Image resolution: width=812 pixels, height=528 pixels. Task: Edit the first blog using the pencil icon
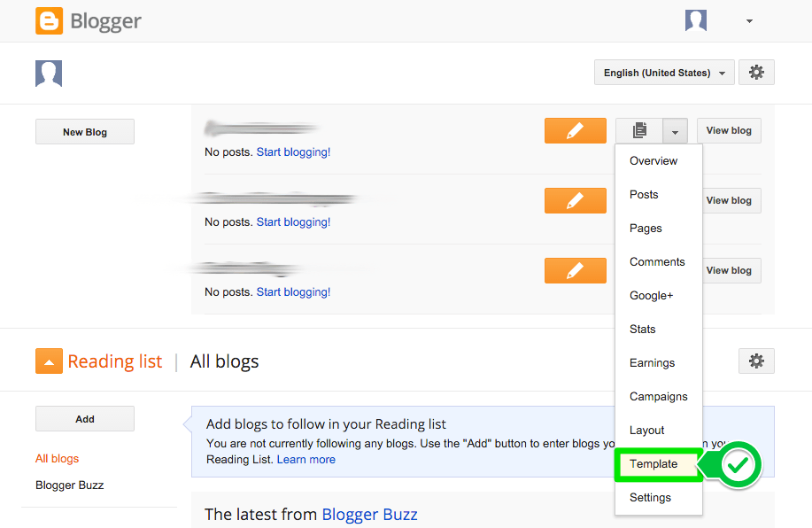(x=575, y=129)
